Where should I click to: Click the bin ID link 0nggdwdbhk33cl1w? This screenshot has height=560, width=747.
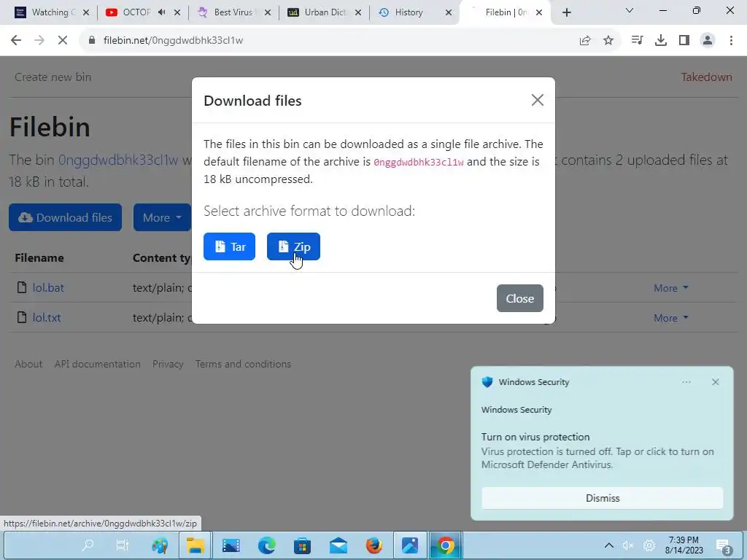point(118,160)
